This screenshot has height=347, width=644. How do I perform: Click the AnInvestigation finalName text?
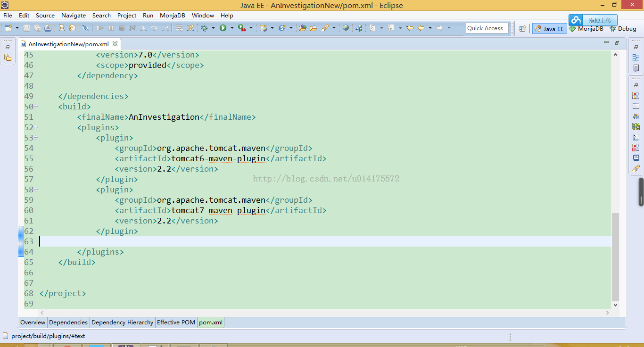(164, 117)
